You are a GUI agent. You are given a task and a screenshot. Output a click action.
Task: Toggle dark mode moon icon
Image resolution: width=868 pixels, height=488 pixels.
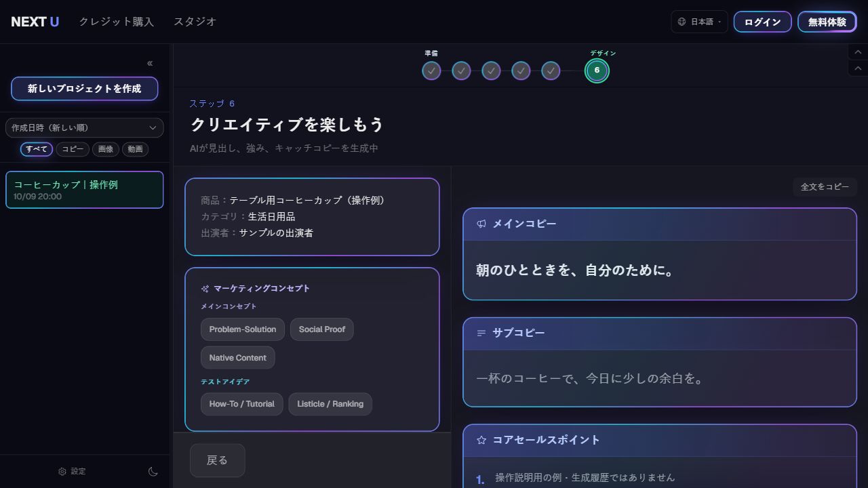153,472
